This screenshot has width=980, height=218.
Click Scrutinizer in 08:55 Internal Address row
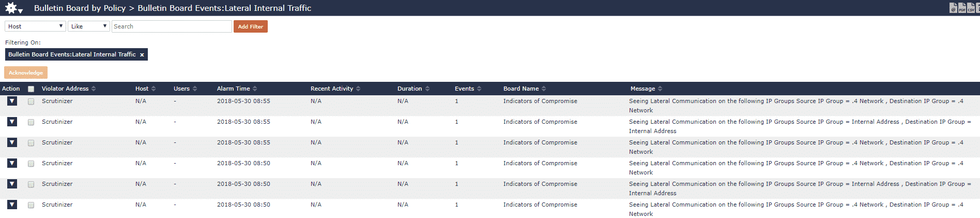point(57,122)
